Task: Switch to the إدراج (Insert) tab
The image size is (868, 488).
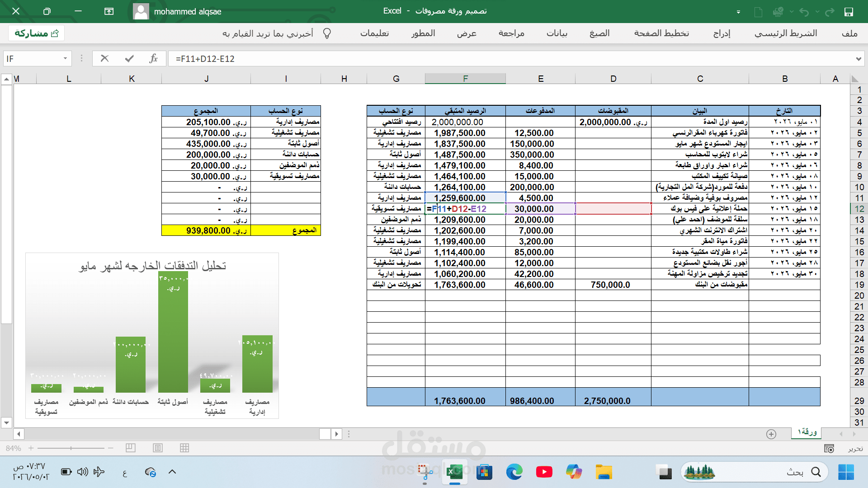Action: (722, 33)
